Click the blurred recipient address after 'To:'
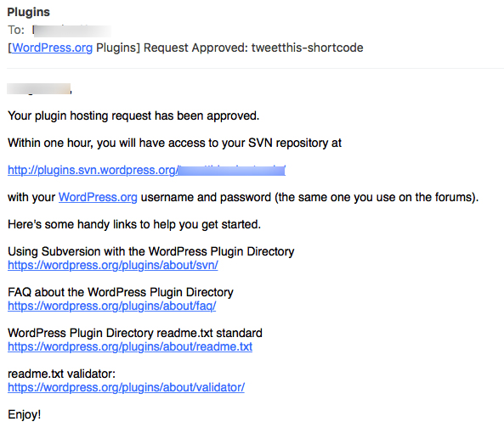This screenshot has width=504, height=433. [x=71, y=31]
